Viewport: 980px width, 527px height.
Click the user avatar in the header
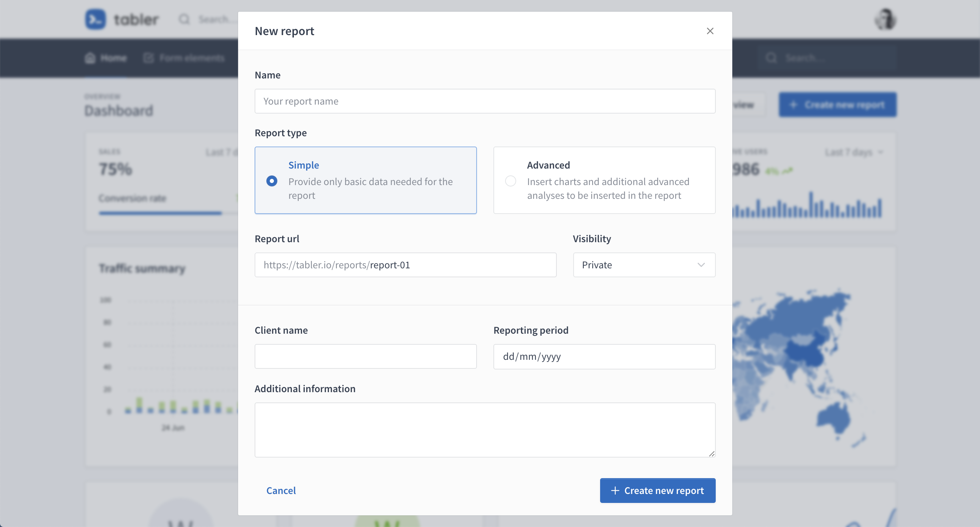[885, 19]
